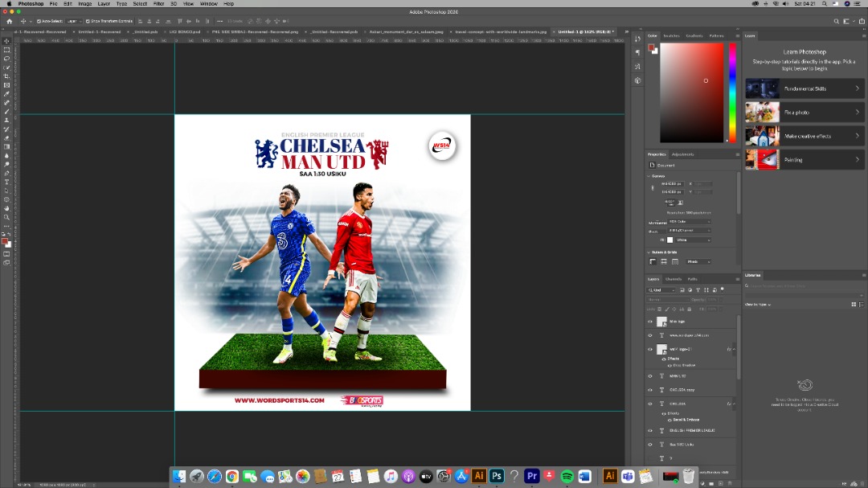The image size is (868, 488).
Task: Hide the MAN UTD text layer
Action: (x=650, y=376)
